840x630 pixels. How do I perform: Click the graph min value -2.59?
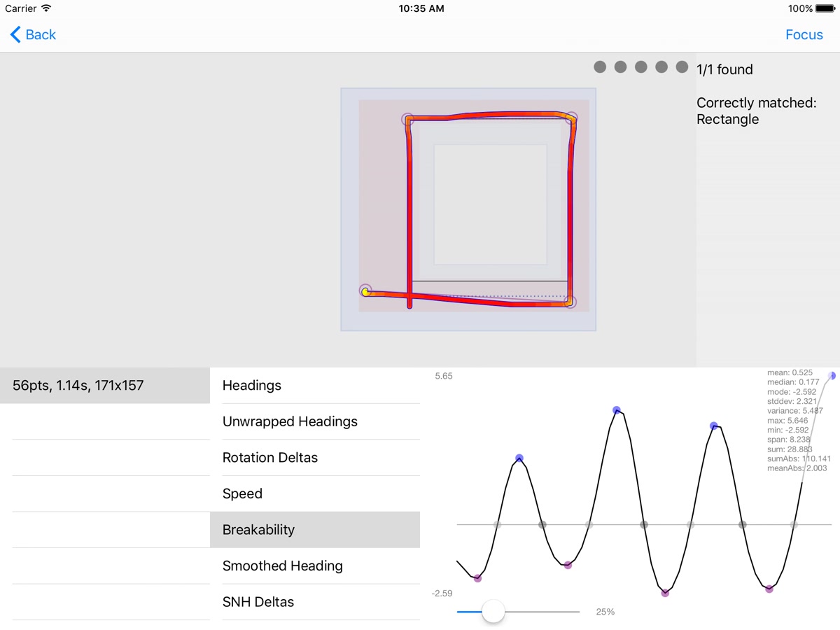(442, 593)
